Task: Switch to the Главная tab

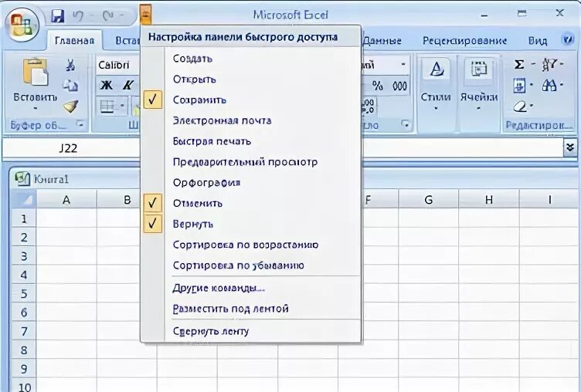Action: (x=74, y=40)
